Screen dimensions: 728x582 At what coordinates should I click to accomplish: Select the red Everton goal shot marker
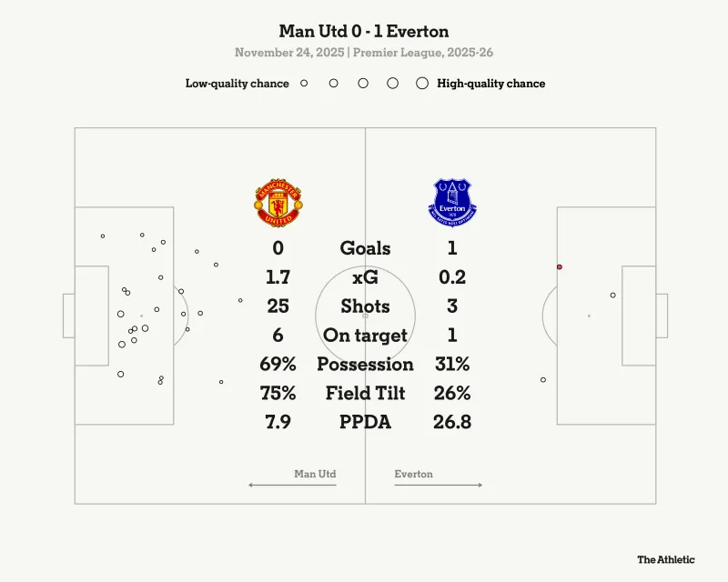pyautogui.click(x=560, y=267)
